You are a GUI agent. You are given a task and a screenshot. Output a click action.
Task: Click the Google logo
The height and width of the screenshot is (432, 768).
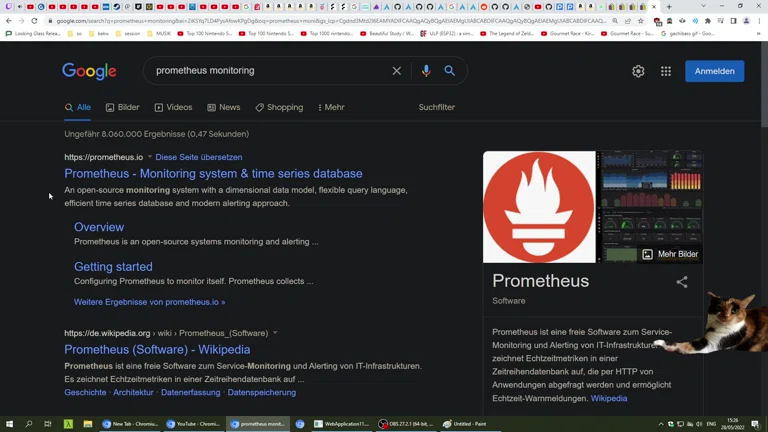pyautogui.click(x=89, y=72)
